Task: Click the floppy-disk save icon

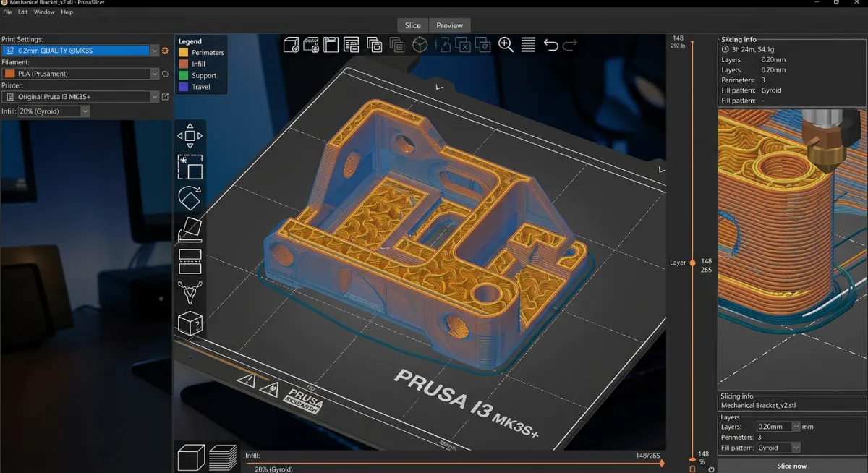Action: (331, 45)
